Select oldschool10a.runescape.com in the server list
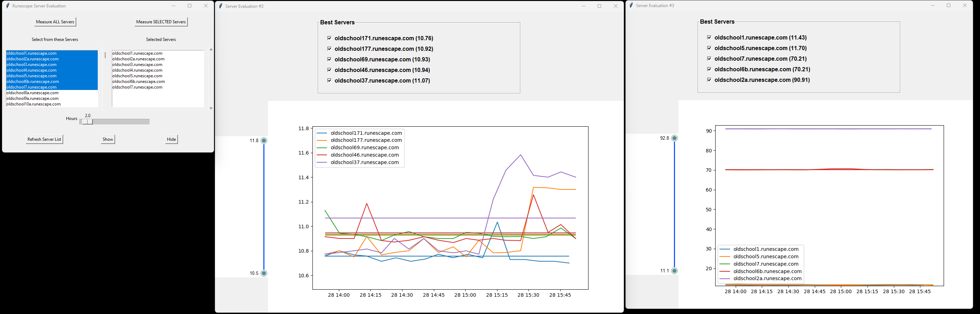This screenshot has height=314, width=980. 52,104
